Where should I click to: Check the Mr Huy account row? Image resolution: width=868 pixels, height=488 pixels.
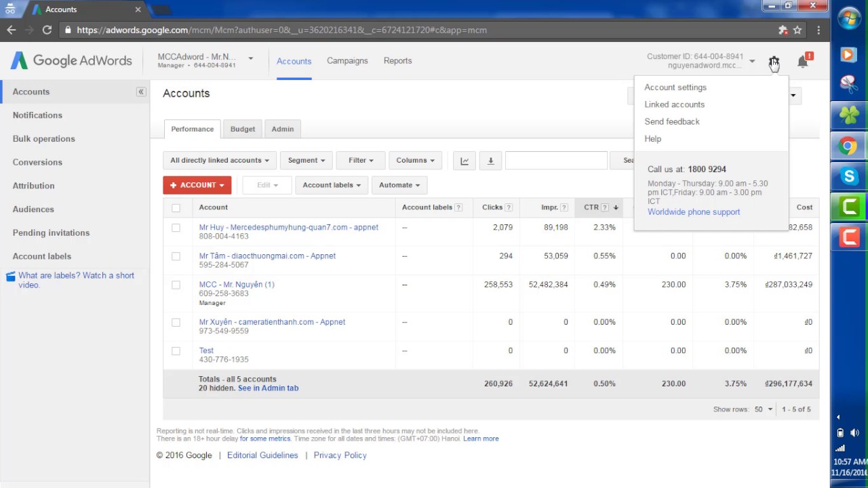pos(176,228)
